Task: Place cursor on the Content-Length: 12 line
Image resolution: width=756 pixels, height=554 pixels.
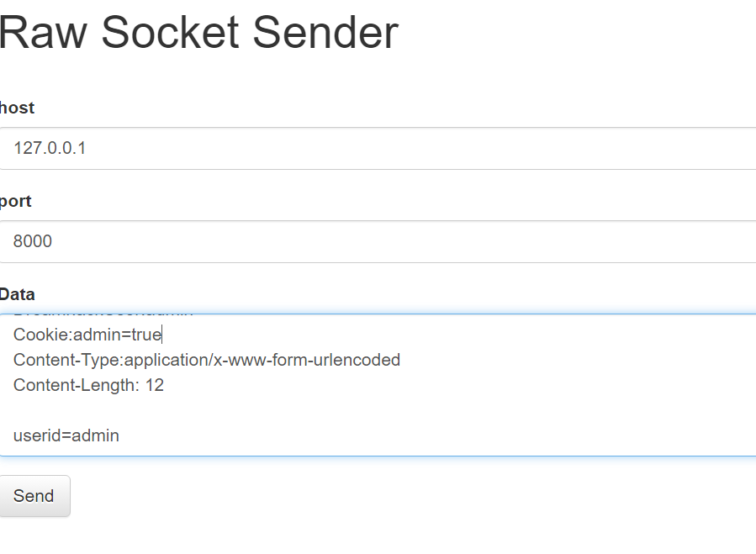Action: (x=88, y=385)
